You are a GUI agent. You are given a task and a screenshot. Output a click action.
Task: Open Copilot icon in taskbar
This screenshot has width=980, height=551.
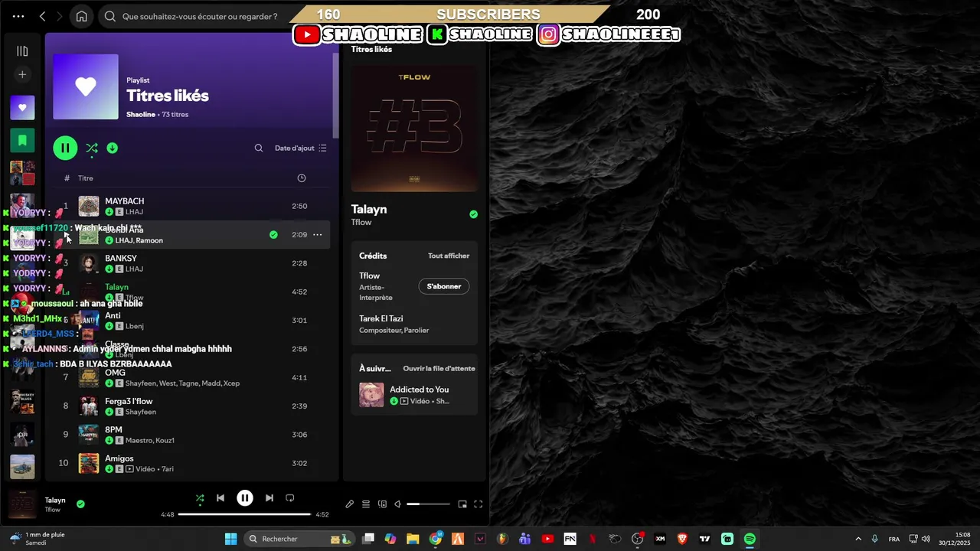click(x=390, y=539)
